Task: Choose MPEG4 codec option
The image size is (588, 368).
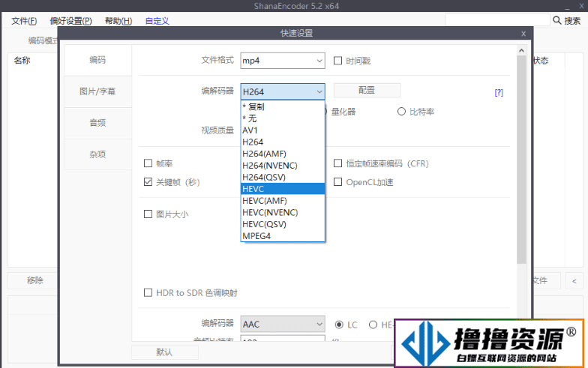Action: pos(282,236)
